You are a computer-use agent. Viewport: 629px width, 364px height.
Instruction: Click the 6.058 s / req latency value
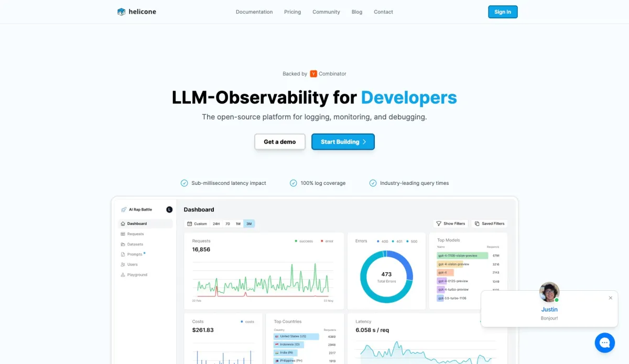tap(372, 330)
